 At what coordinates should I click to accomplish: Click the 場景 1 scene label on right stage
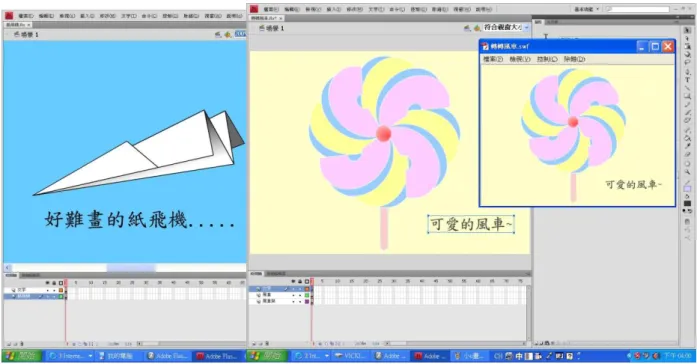point(275,28)
